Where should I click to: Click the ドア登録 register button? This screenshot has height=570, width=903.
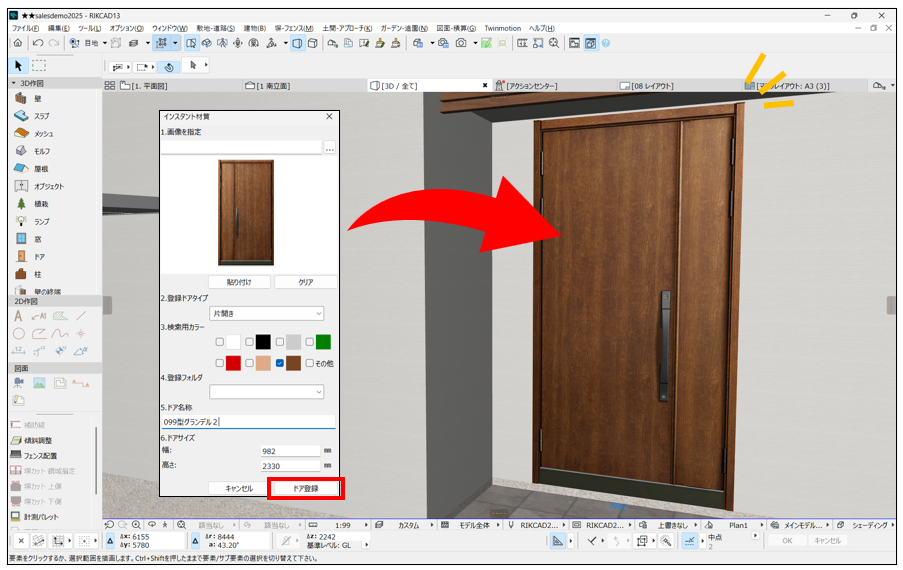tap(305, 488)
